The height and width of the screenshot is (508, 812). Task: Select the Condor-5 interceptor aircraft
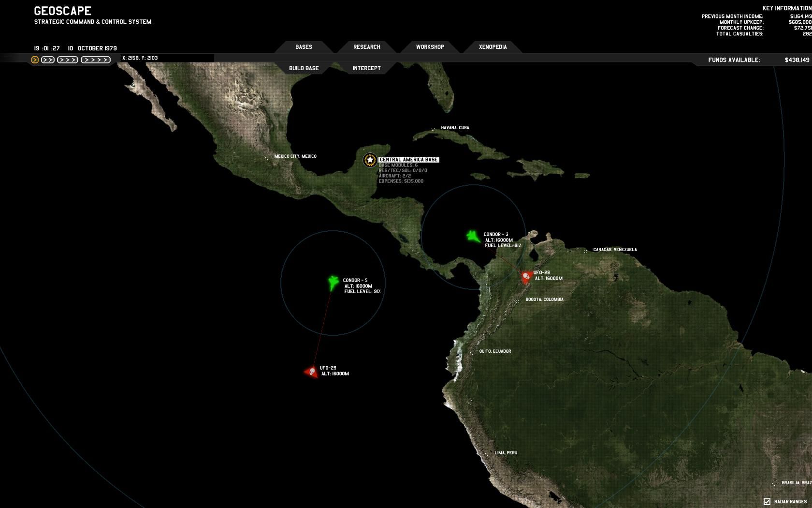click(x=333, y=283)
